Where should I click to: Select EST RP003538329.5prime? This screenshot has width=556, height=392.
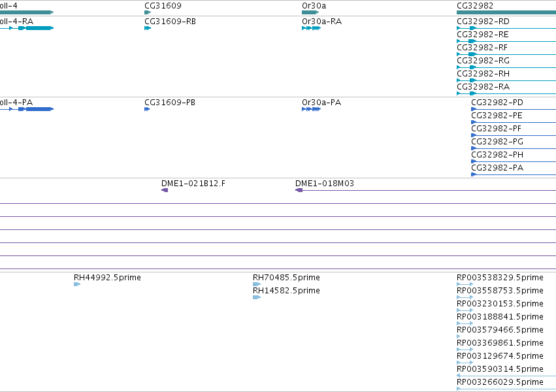pyautogui.click(x=500, y=278)
